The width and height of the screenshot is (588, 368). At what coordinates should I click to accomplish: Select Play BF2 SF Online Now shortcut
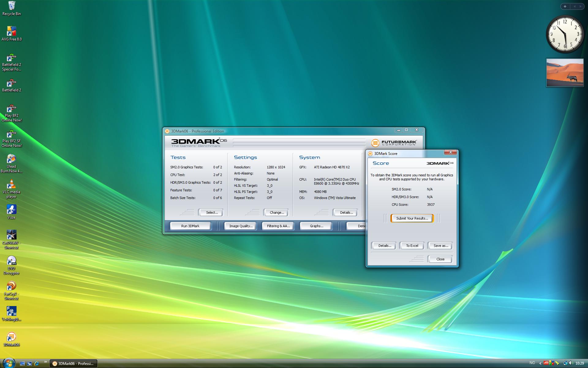coord(12,139)
